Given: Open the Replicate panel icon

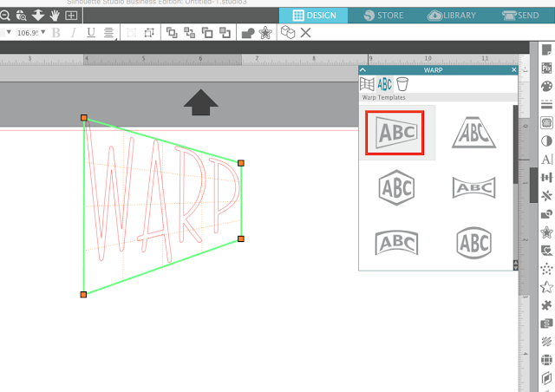Looking at the screenshot, I should pos(546,196).
